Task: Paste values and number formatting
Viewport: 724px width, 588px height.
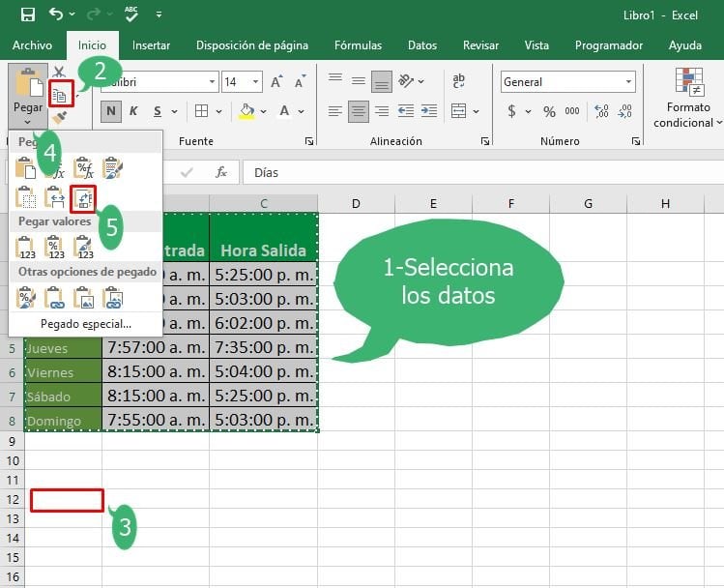Action: [54, 248]
